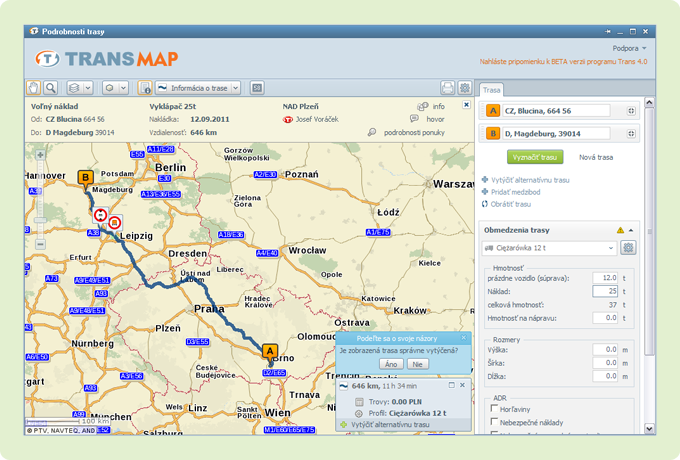
Task: Open the Informácia o trase dropdown
Action: (x=198, y=88)
